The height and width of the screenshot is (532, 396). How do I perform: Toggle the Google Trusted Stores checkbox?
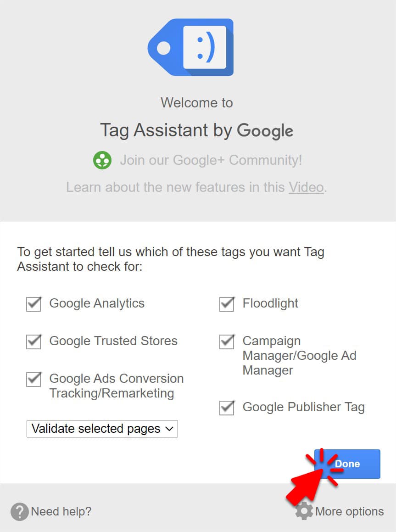[33, 342]
